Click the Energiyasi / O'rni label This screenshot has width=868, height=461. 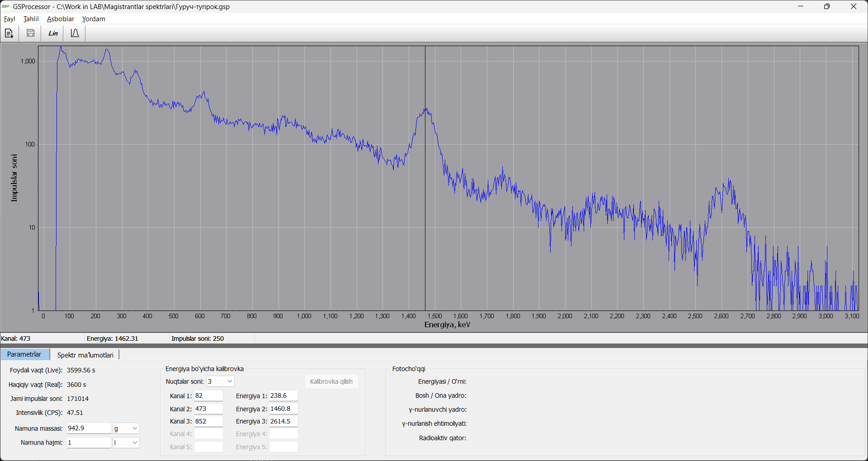click(442, 381)
